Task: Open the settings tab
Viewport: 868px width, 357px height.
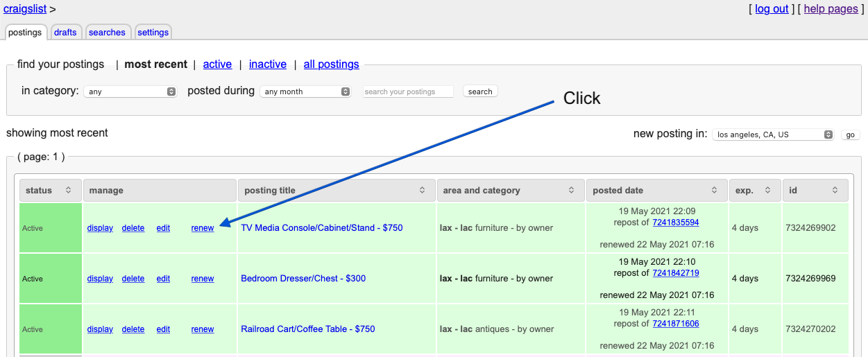Action: coord(153,33)
